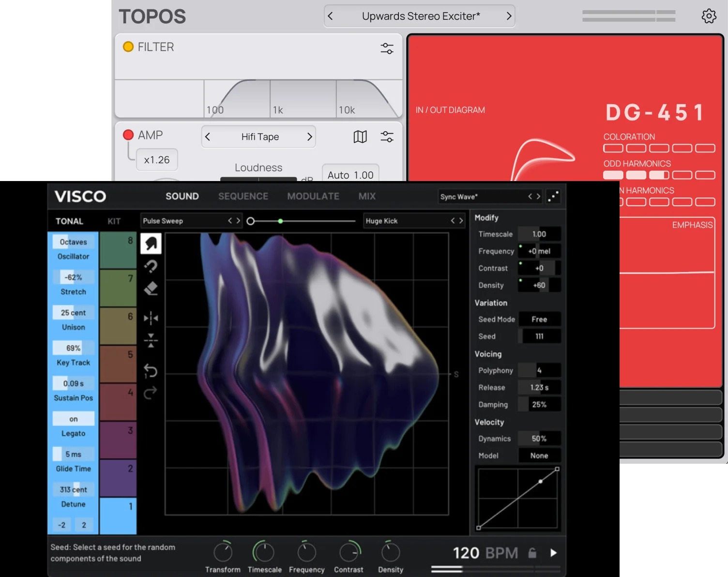This screenshot has height=577, width=728.
Task: Disable the FILTER module via its yellow light
Action: pyautogui.click(x=128, y=46)
